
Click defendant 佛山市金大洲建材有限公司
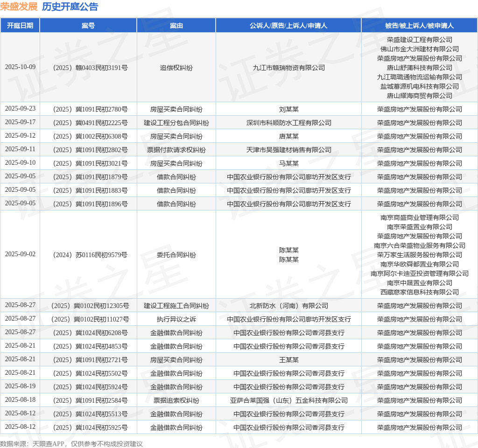coord(420,49)
